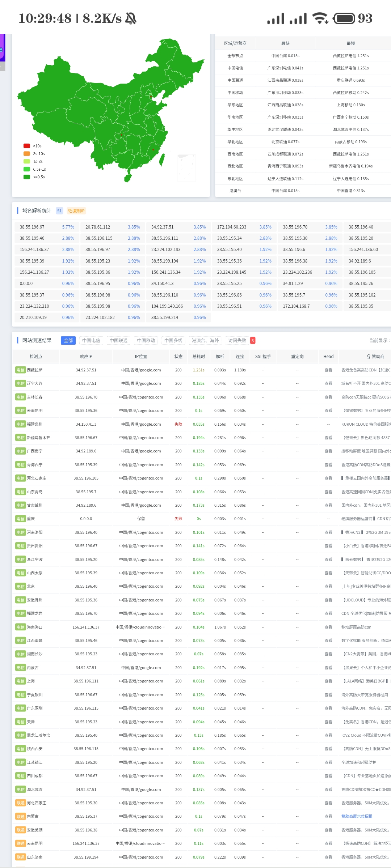Switch to the 中国电信 tab
Viewport: 391px width, 868px height.
click(91, 340)
